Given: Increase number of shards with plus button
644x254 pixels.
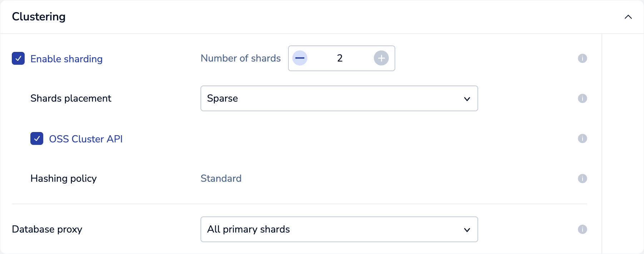Looking at the screenshot, I should pos(381,58).
